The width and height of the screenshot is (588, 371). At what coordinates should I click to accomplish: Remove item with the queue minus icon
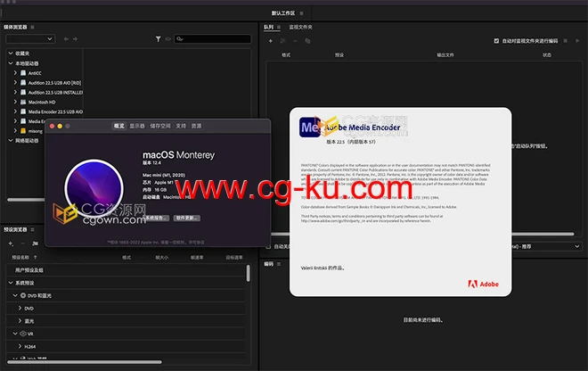[x=295, y=40]
